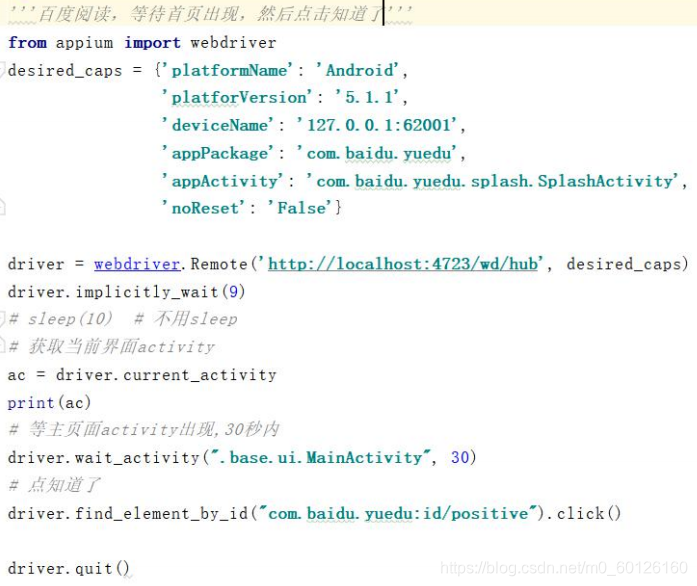The image size is (697, 586).
Task: Click the '点知道了' comment line
Action: coord(54,485)
